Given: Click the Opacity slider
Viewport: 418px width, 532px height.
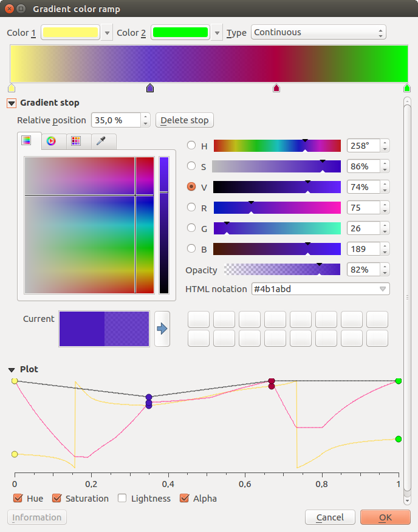Looking at the screenshot, I should coord(282,270).
